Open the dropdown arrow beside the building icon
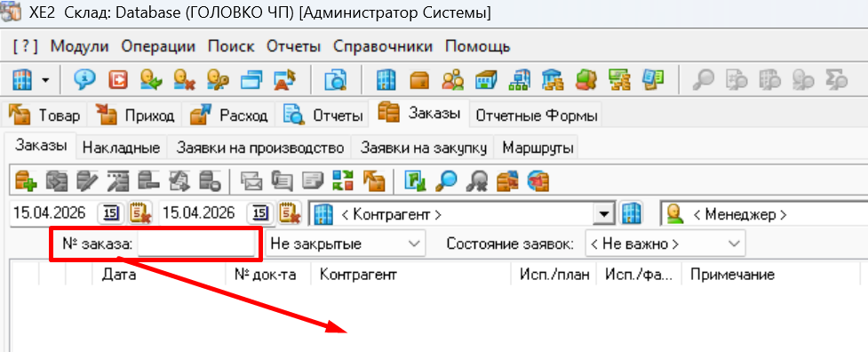Screen dimensions: 868x352 pyautogui.click(x=45, y=81)
